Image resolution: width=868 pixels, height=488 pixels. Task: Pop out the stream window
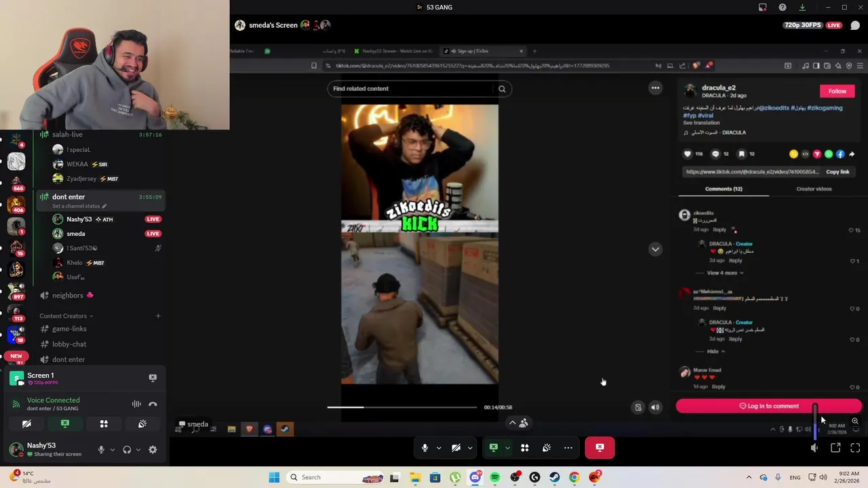tap(835, 447)
